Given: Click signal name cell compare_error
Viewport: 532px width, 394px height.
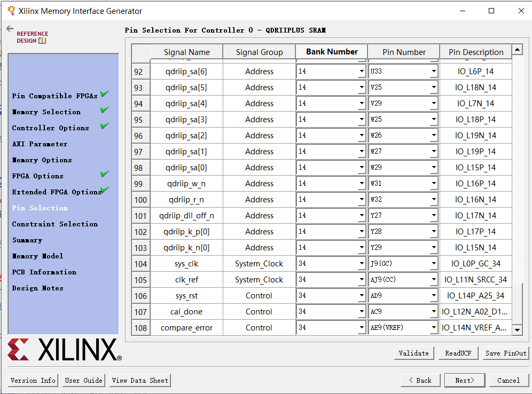Looking at the screenshot, I should click(x=186, y=328).
